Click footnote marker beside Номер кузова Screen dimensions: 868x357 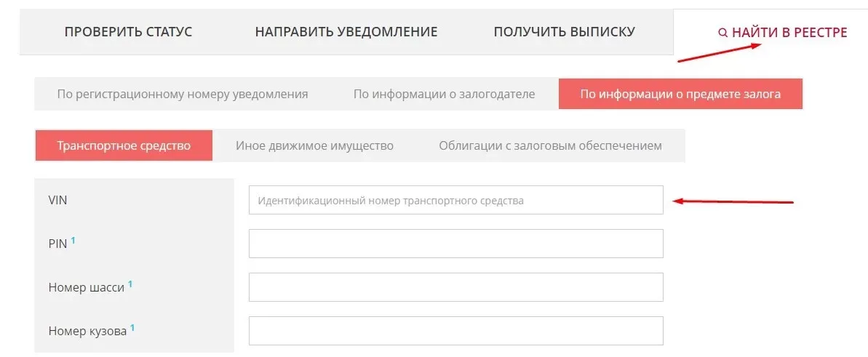click(132, 327)
